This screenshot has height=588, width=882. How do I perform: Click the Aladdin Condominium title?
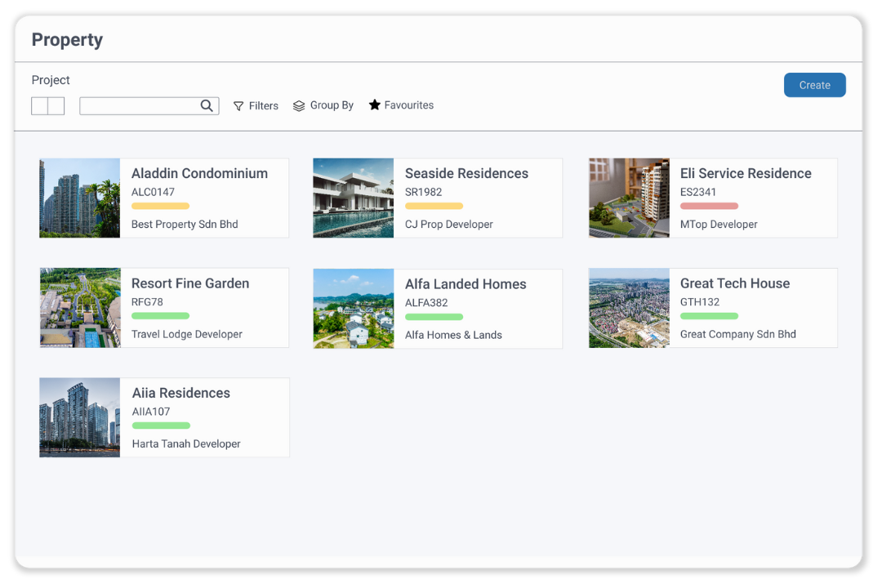pos(200,173)
